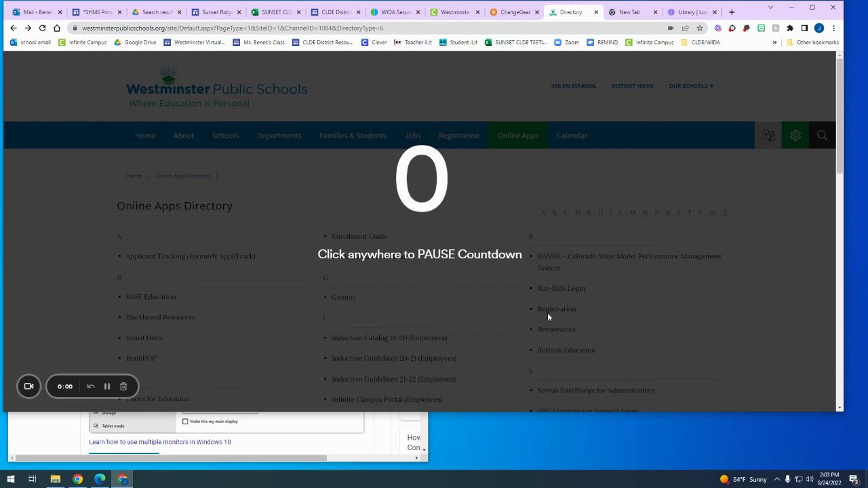Screen dimensions: 868x488
Task: Click the recorder camera toggle button
Action: (28, 386)
